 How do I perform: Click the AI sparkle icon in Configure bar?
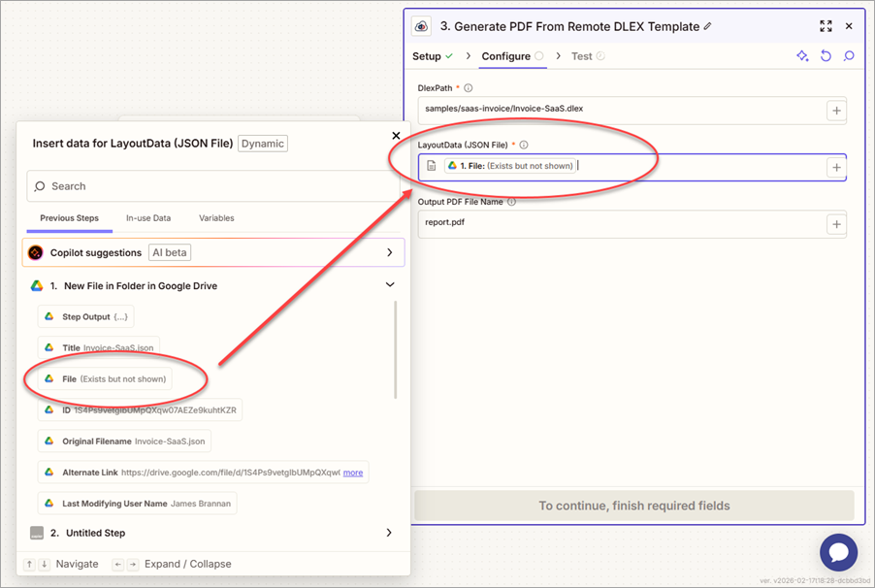[x=802, y=56]
